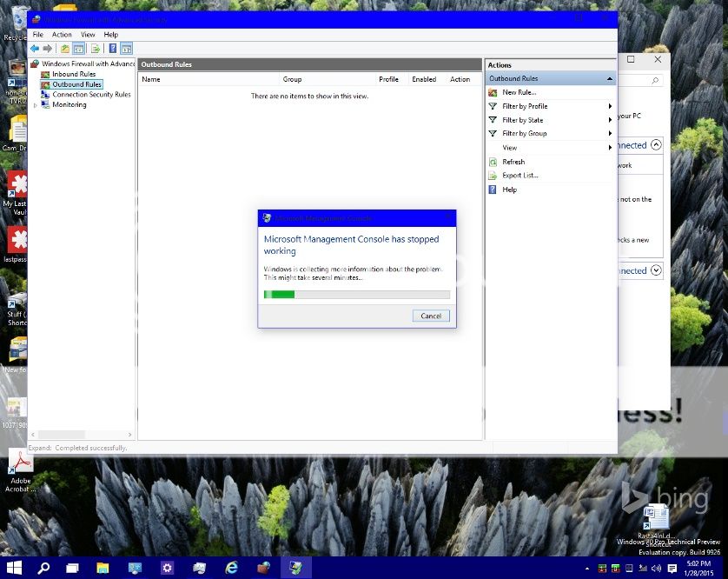Image resolution: width=728 pixels, height=579 pixels.
Task: Select Inbound Rules in the tree
Action: [74, 75]
